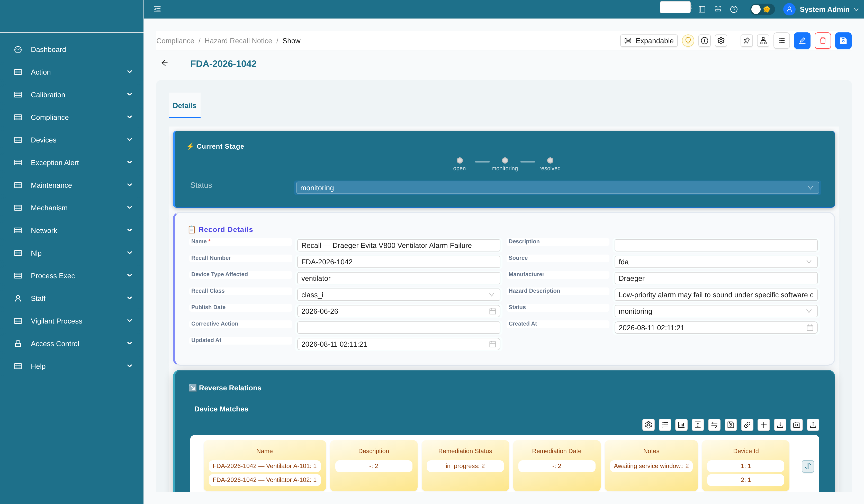Toggle the sort arrows beside Device Id
This screenshot has height=504, width=864.
[808, 466]
